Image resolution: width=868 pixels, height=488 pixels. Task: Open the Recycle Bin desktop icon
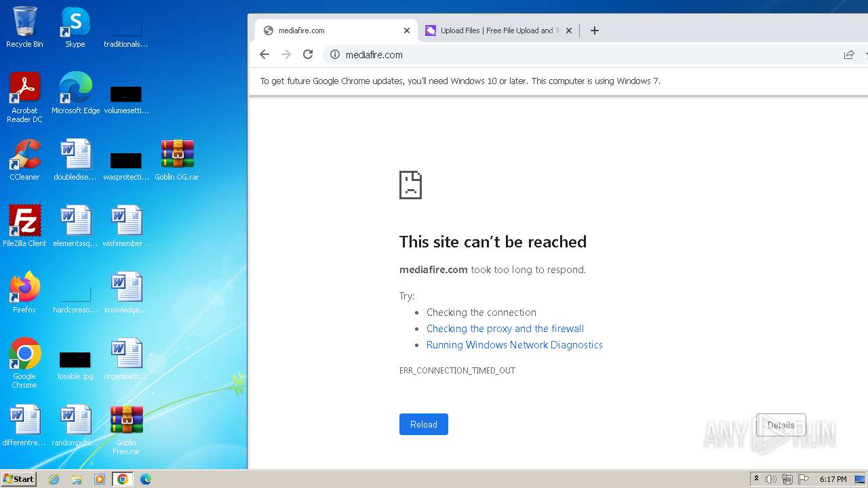(24, 27)
